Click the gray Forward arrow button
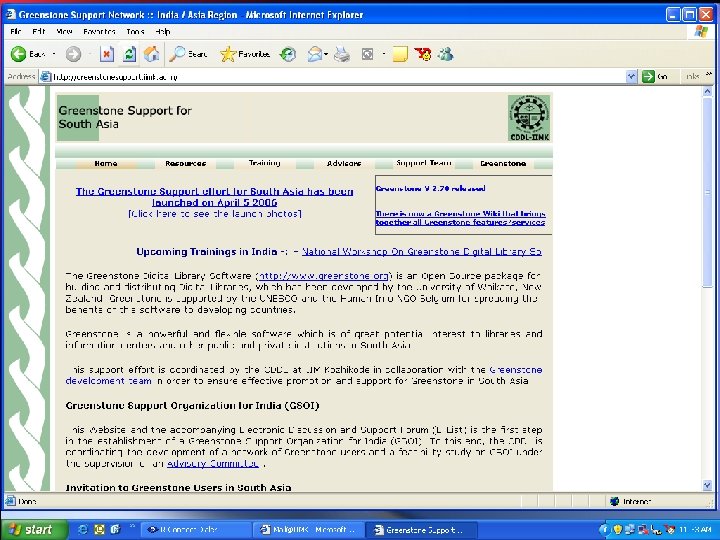 pos(73,54)
